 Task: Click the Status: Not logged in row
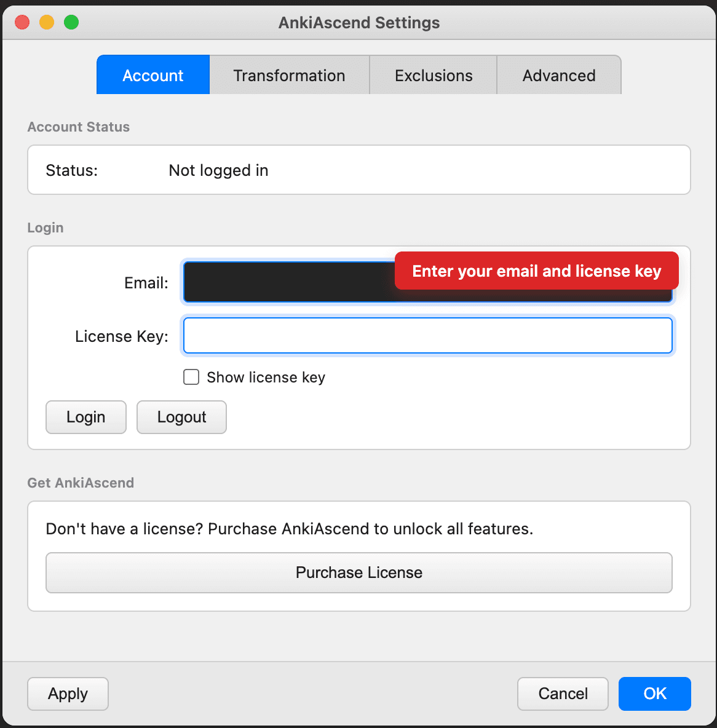click(x=358, y=170)
